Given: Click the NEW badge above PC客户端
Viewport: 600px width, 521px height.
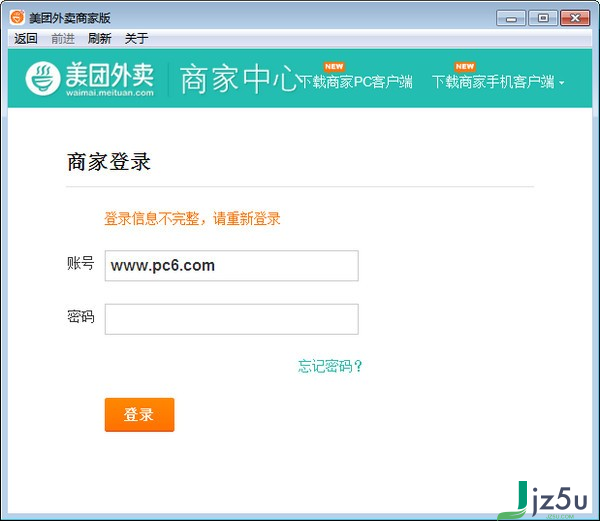Looking at the screenshot, I should tap(334, 67).
